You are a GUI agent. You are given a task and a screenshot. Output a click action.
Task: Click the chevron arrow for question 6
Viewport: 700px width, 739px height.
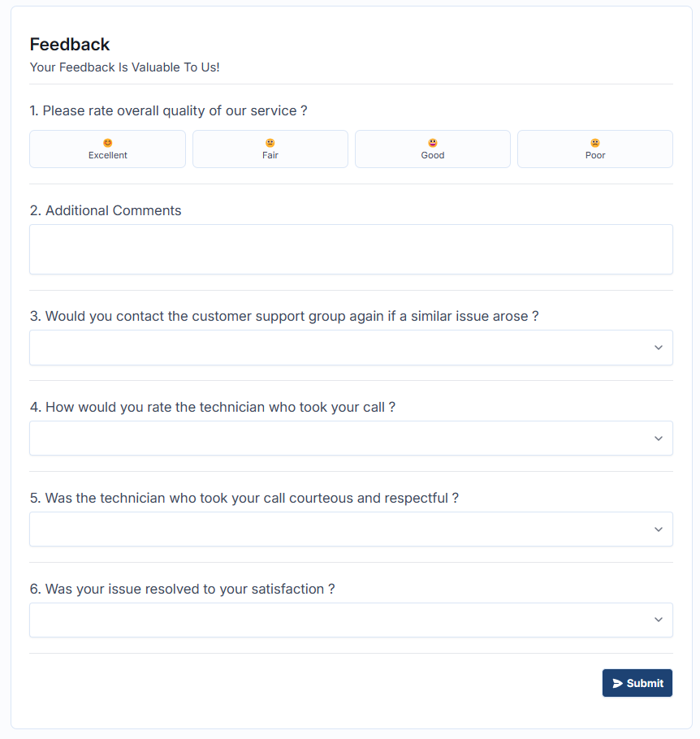659,620
